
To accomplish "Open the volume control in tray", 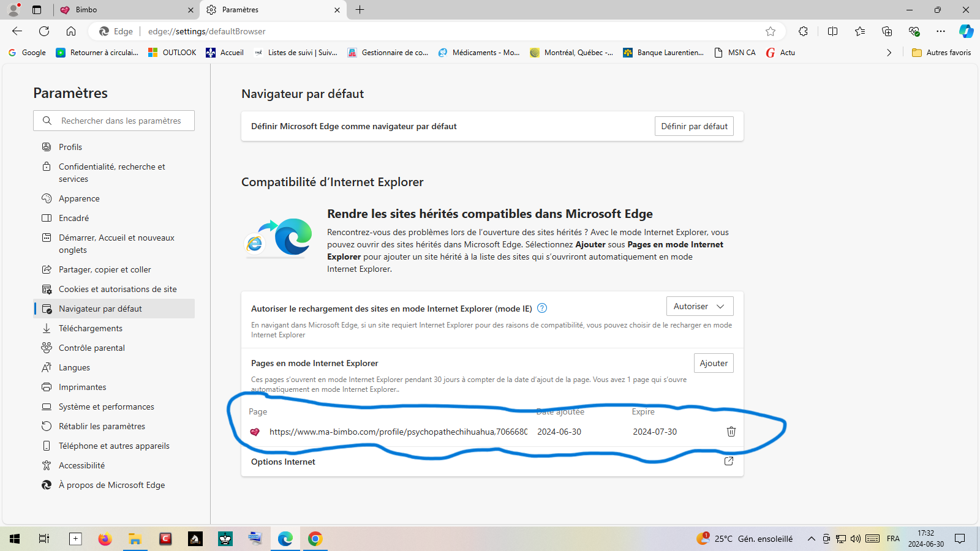I will coord(856,539).
